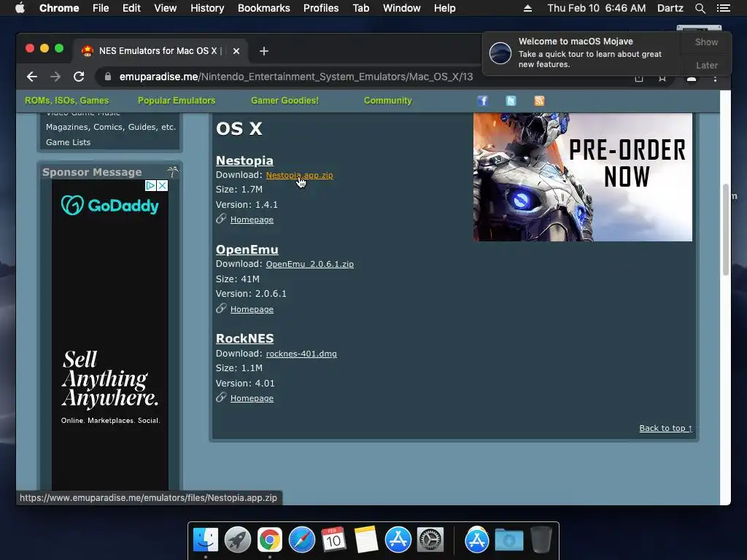Click the link icon beside OpenEmu Homepage

coord(221,308)
